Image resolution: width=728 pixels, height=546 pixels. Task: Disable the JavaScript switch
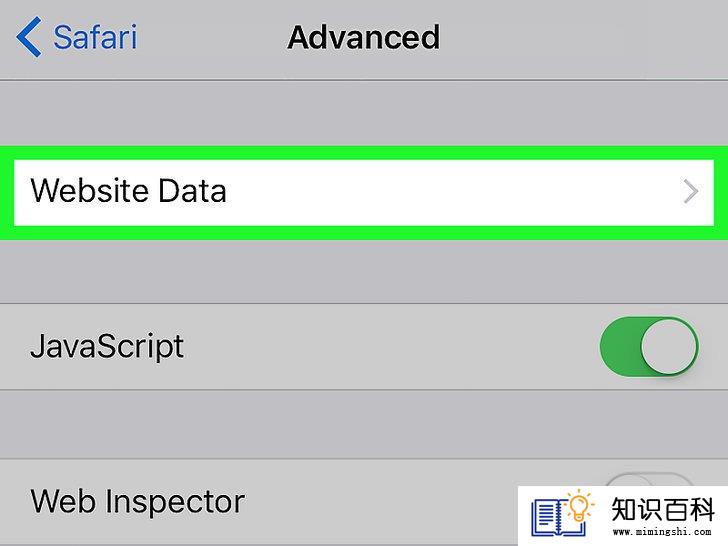[x=649, y=346]
